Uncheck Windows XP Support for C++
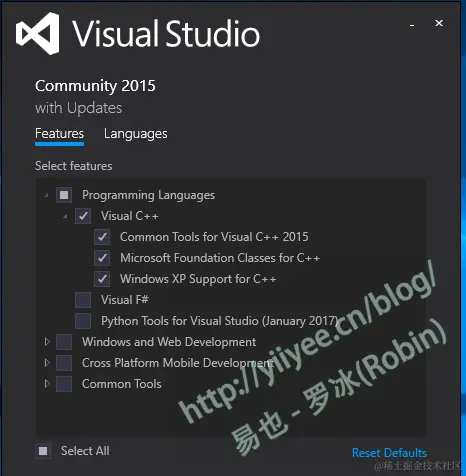 (x=102, y=279)
